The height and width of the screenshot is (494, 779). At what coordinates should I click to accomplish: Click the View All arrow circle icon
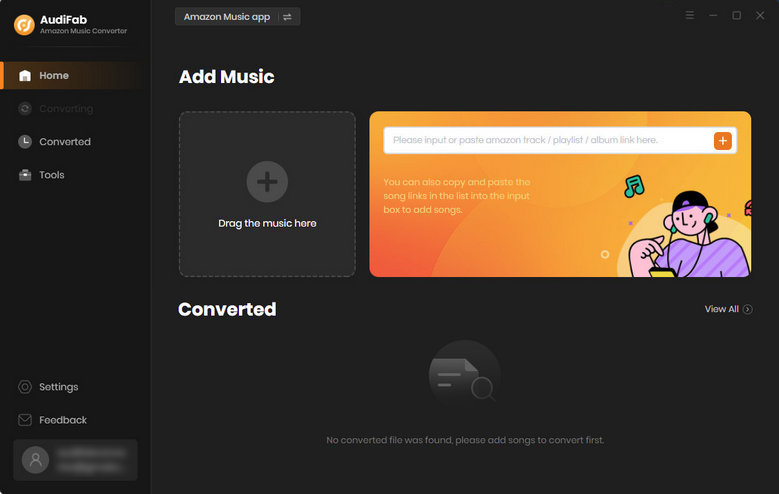point(747,309)
